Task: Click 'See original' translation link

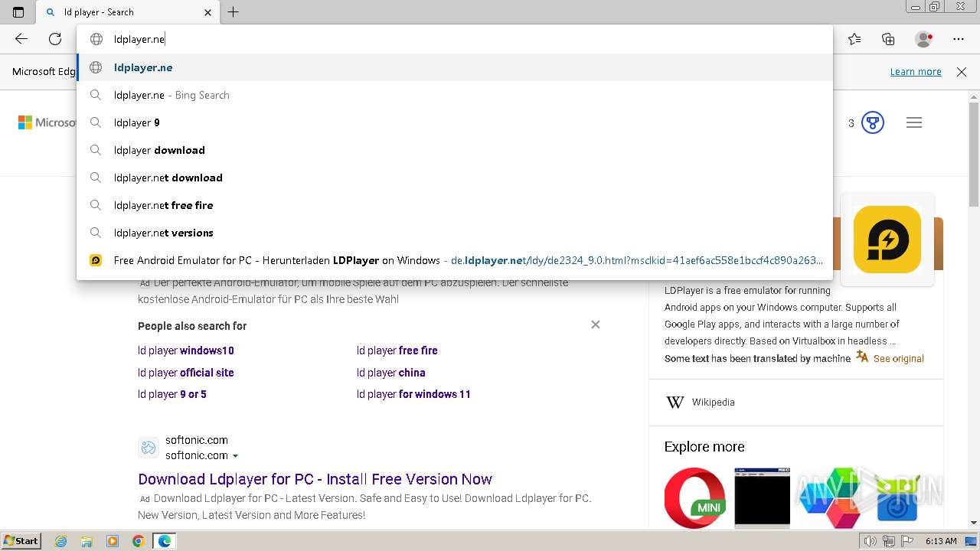Action: point(899,358)
